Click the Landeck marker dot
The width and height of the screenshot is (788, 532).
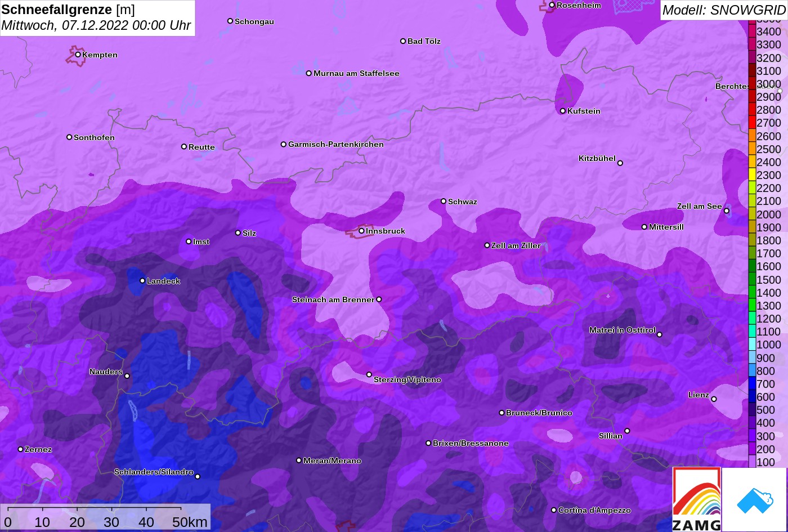[142, 281]
